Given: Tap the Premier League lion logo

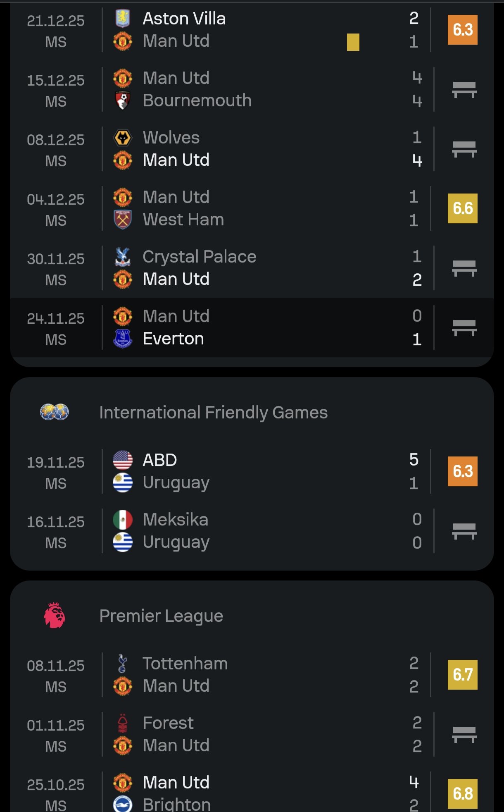Looking at the screenshot, I should 55,616.
